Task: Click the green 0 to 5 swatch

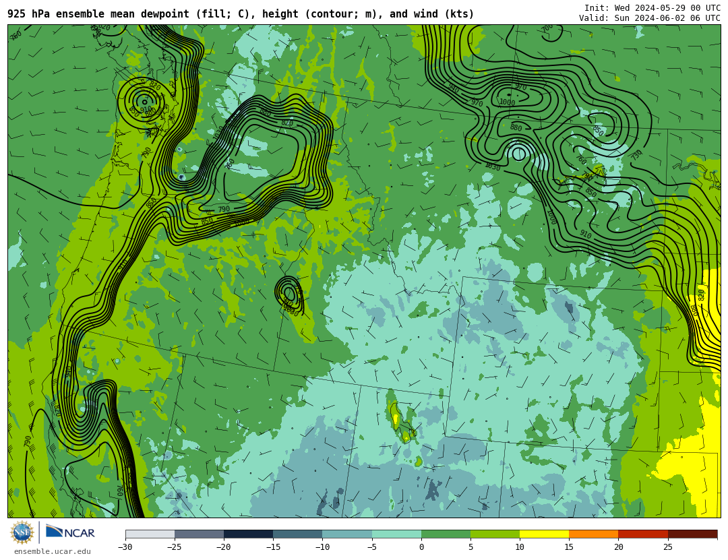Action: pos(446,534)
